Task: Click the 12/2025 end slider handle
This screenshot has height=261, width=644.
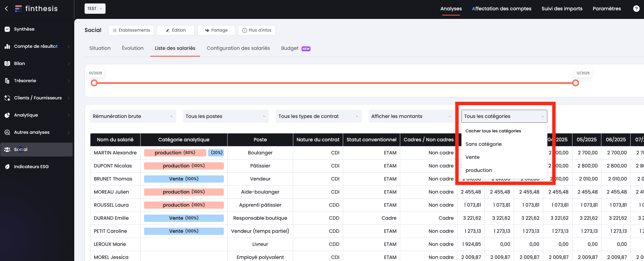Action: coord(576,83)
